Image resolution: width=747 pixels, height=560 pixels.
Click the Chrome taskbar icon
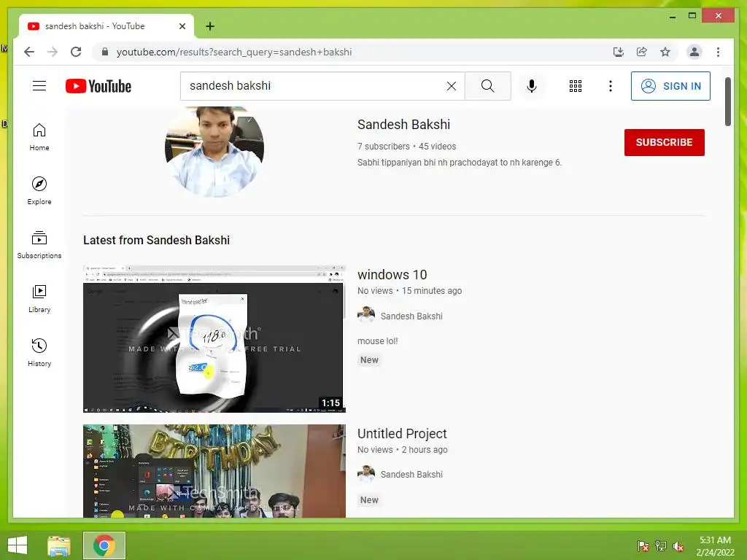(104, 545)
